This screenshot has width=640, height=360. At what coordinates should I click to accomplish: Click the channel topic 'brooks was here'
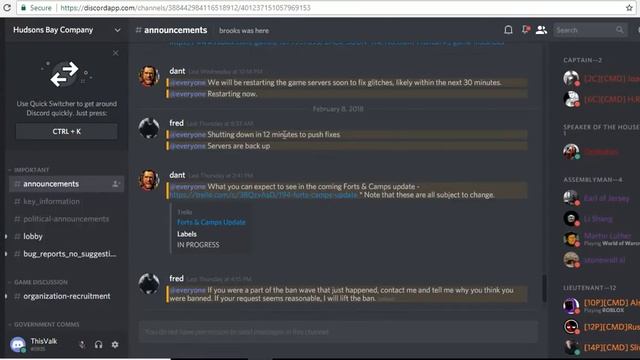pyautogui.click(x=244, y=31)
